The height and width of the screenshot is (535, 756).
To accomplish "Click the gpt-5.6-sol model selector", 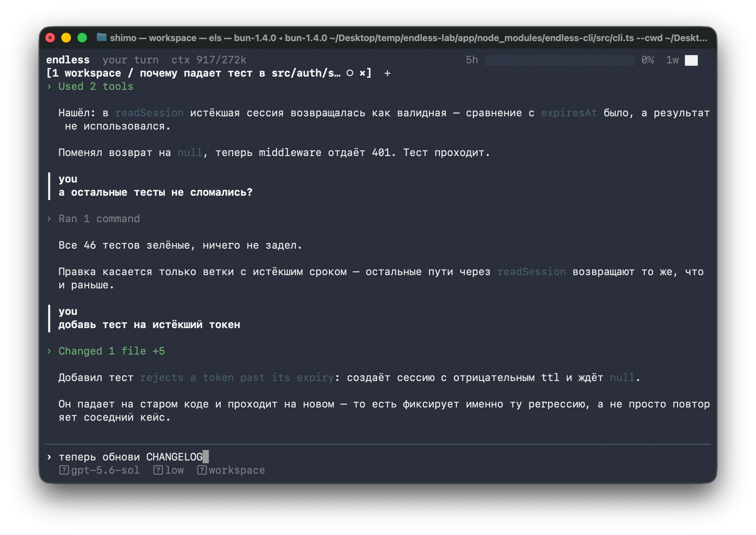I will click(100, 470).
